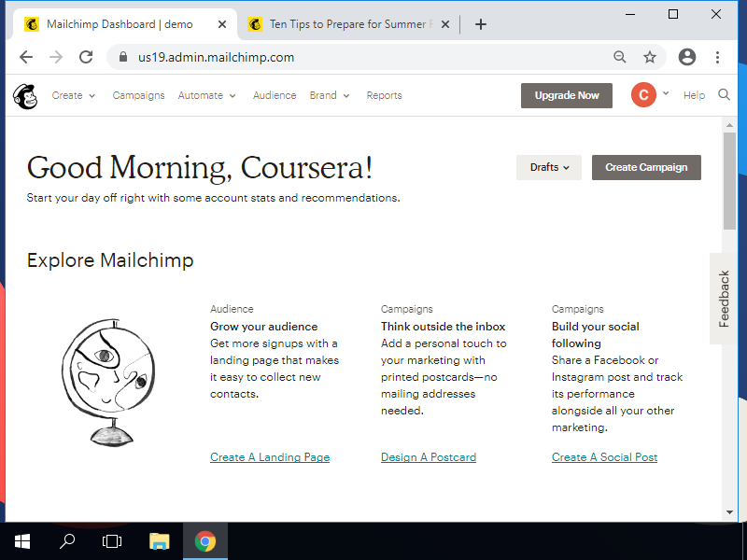Open File Explorer from the taskbar
747x560 pixels.
pyautogui.click(x=159, y=541)
